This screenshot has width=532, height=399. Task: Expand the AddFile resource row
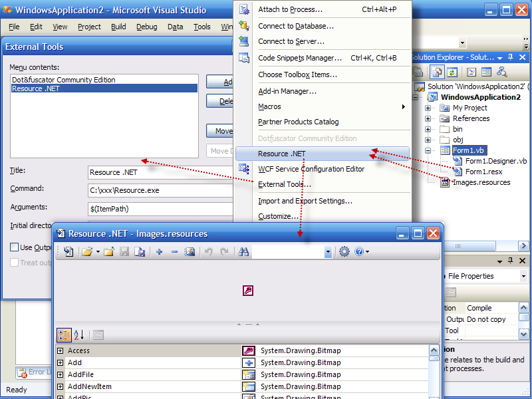click(60, 374)
